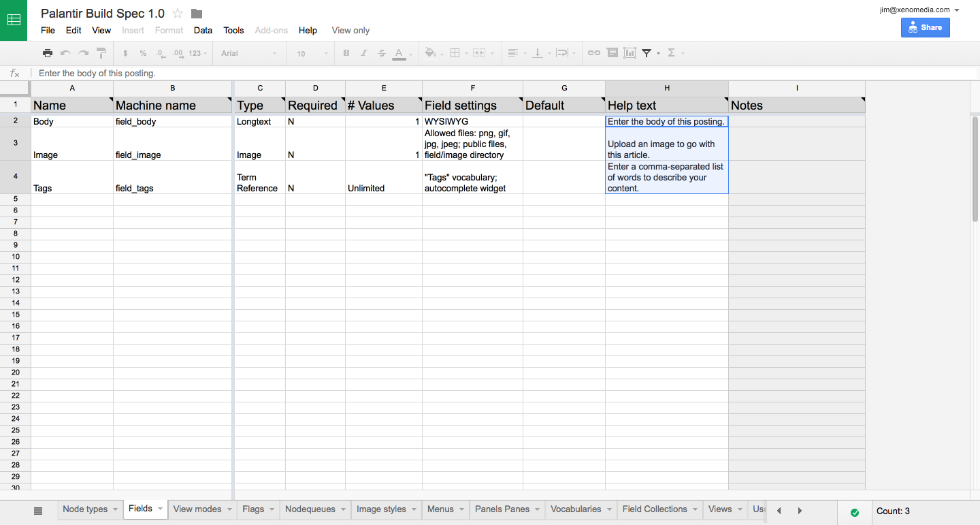This screenshot has height=525, width=980.
Task: Click the undo arrow icon
Action: point(65,53)
